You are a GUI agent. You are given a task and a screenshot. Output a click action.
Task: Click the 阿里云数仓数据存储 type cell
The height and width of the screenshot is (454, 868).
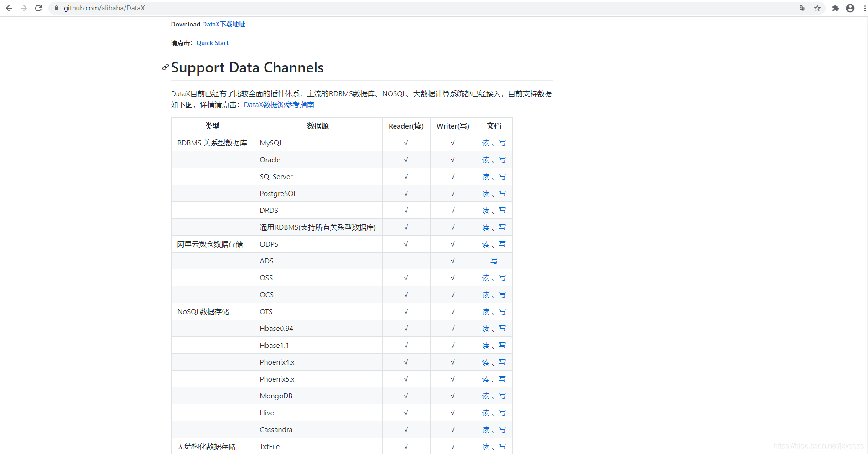pyautogui.click(x=212, y=244)
